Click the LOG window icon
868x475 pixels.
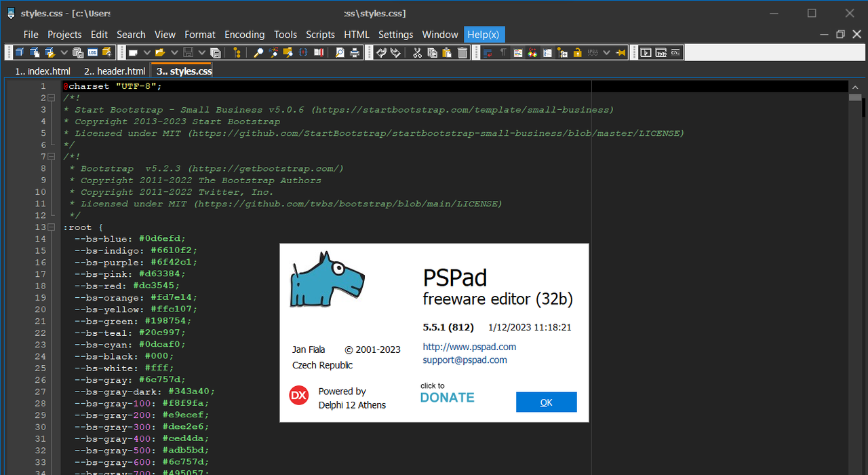(93, 52)
